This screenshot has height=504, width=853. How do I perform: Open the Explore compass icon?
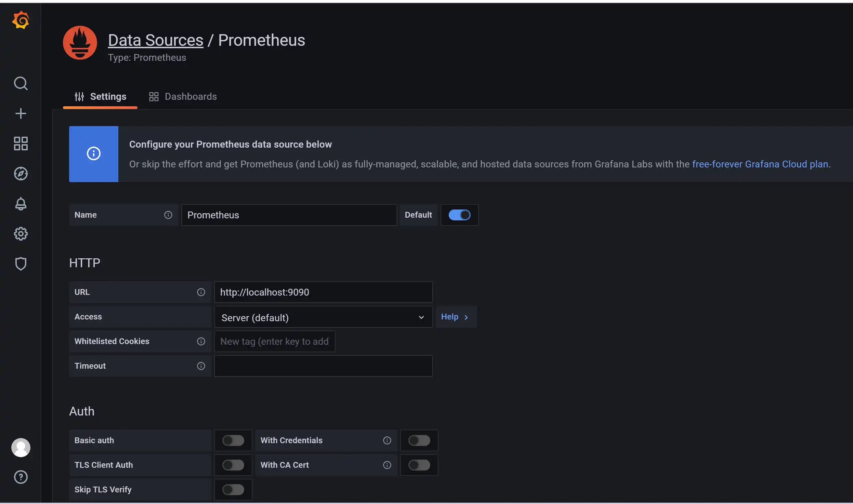pyautogui.click(x=21, y=174)
